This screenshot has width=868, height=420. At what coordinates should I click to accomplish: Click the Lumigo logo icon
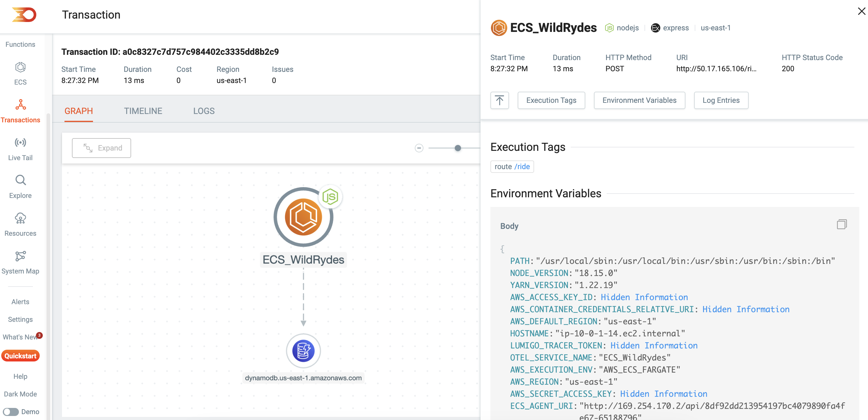tap(24, 15)
